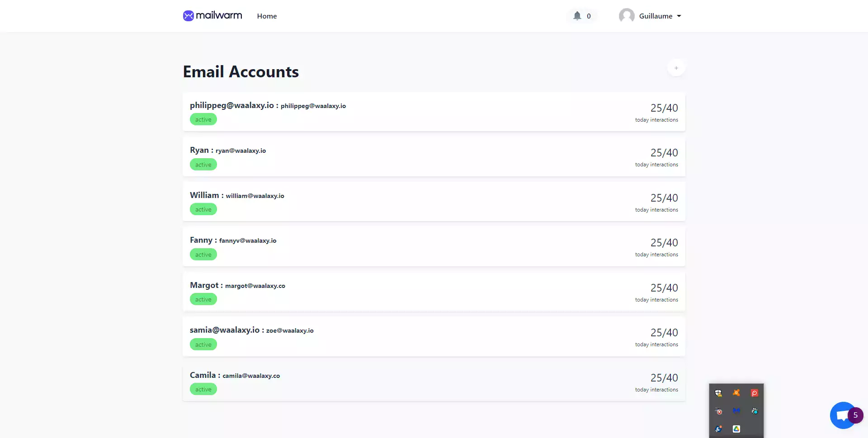The image size is (868, 438).
Task: Click the add email account plus button
Action: coord(676,68)
